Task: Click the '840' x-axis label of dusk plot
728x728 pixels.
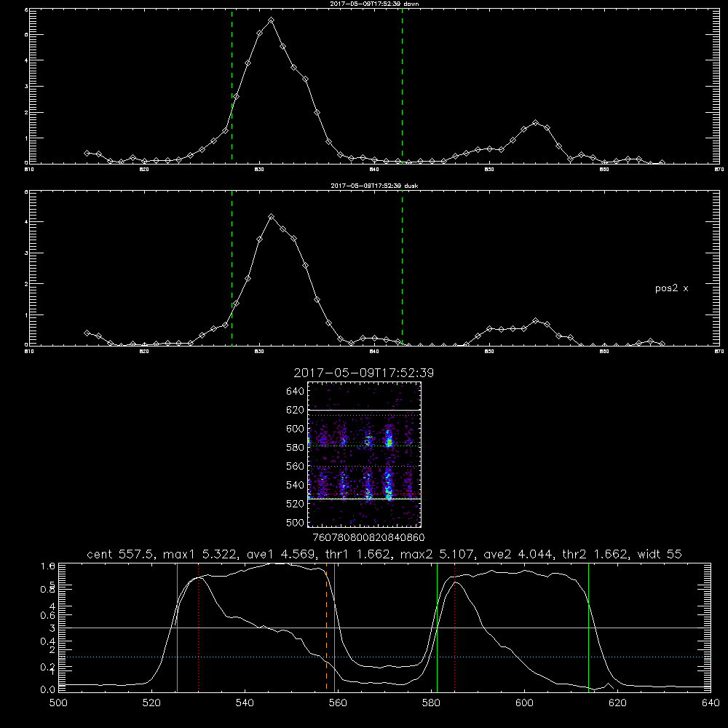Action: click(x=374, y=352)
